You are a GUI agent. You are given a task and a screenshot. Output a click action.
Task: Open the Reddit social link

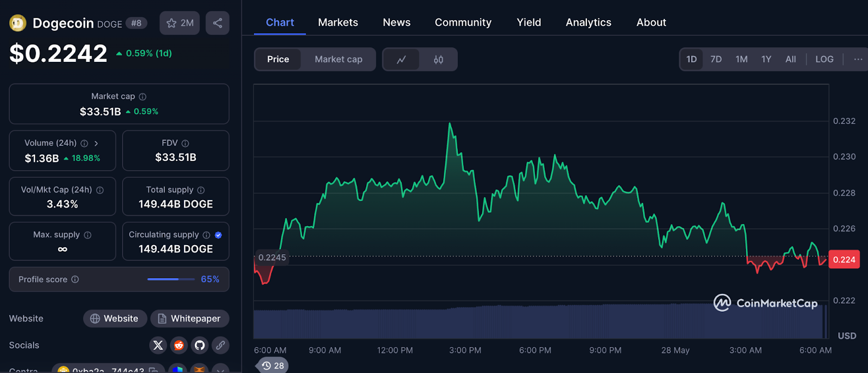(x=179, y=345)
